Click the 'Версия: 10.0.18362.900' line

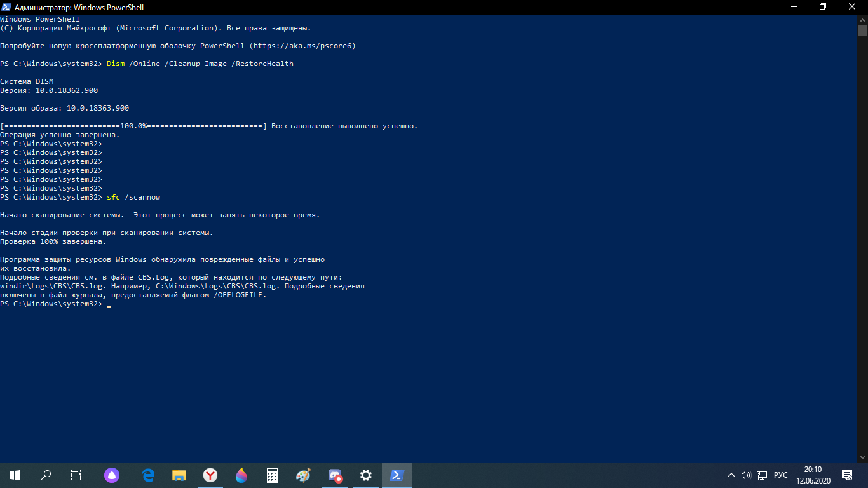pos(49,91)
